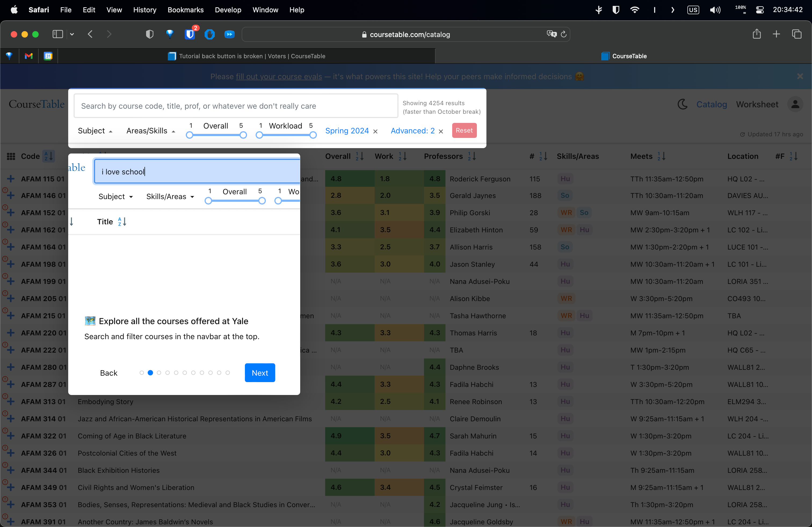Open user profile avatar icon
The width and height of the screenshot is (812, 527).
click(795, 104)
